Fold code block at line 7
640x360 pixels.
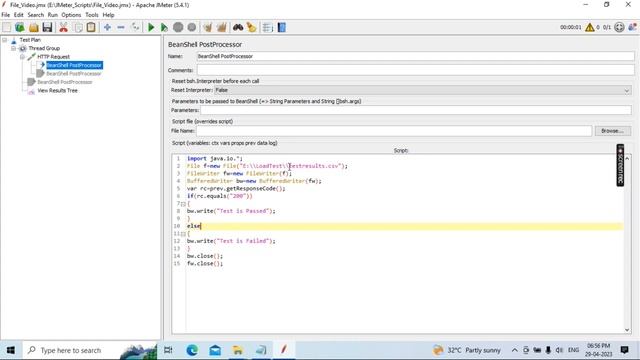pos(183,204)
